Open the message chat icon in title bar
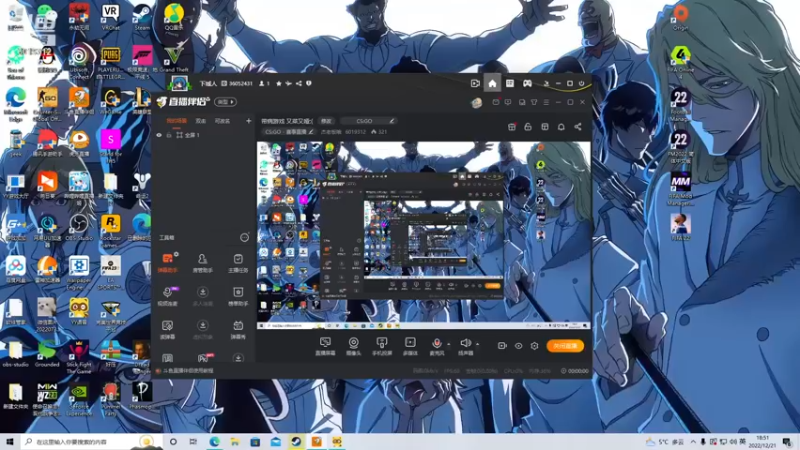The image size is (800, 450). 508,103
